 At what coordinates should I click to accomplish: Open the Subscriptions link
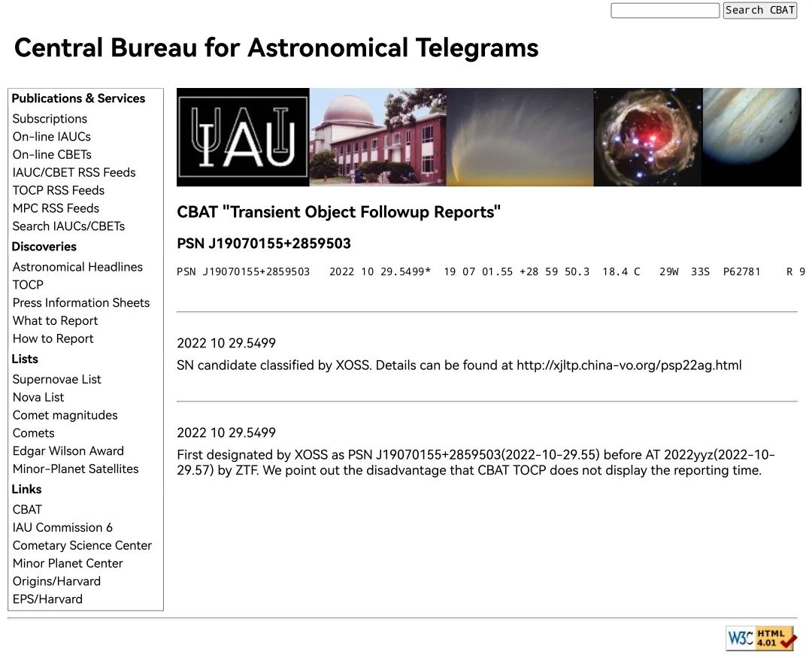click(x=50, y=119)
